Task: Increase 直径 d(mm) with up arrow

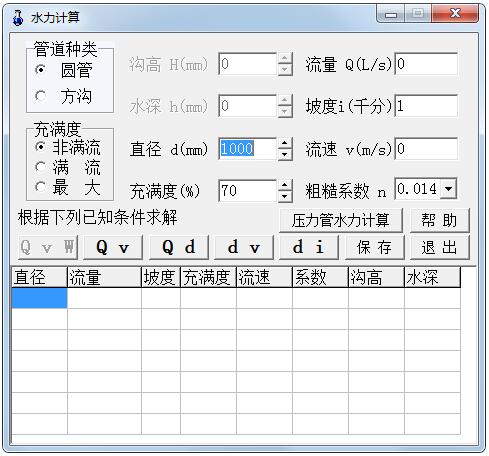Action: (x=285, y=143)
